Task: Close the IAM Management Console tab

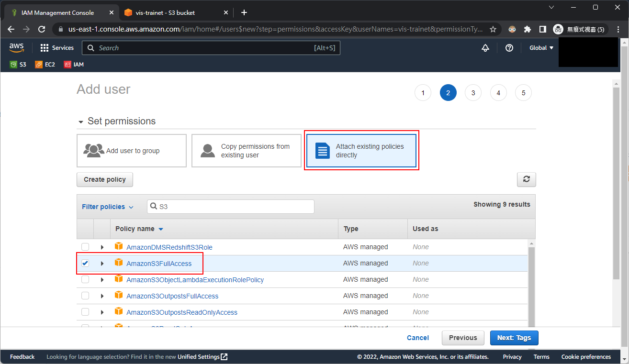Action: 111,12
